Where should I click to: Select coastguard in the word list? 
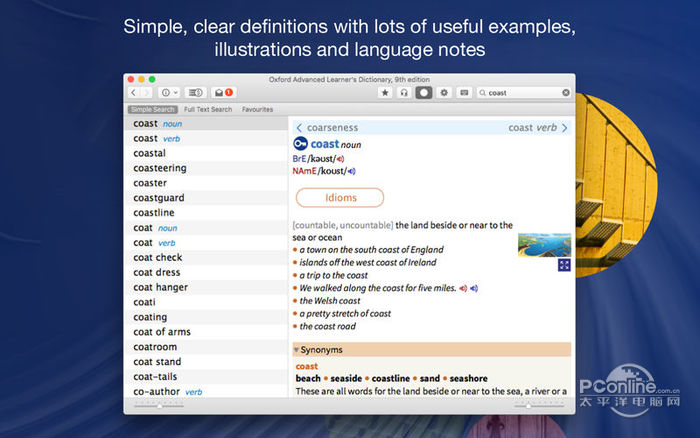pos(206,198)
